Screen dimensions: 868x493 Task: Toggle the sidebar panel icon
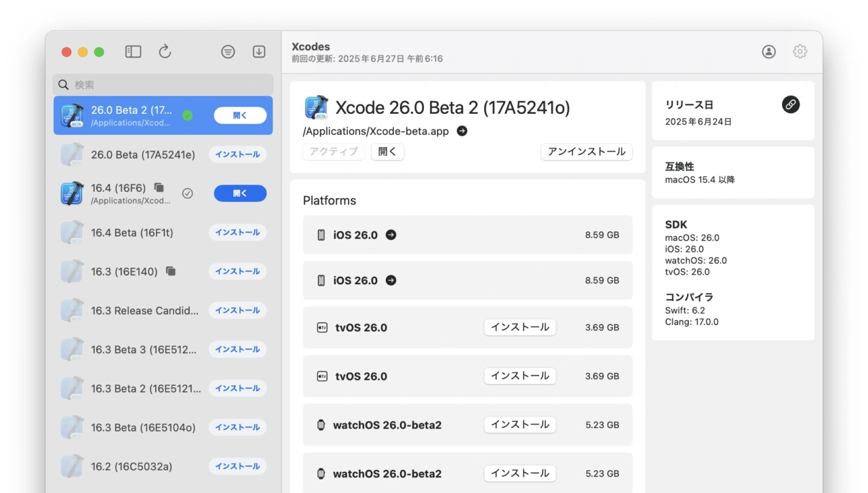click(x=133, y=52)
